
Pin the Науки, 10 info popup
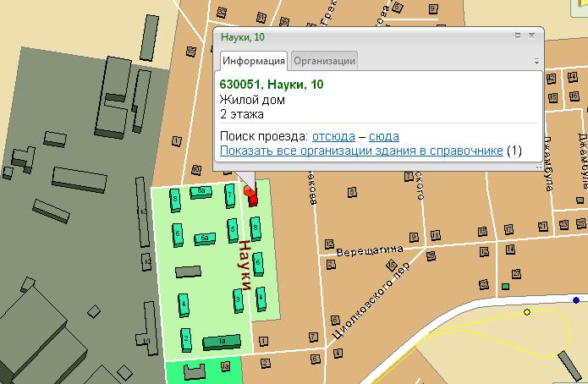click(x=518, y=36)
